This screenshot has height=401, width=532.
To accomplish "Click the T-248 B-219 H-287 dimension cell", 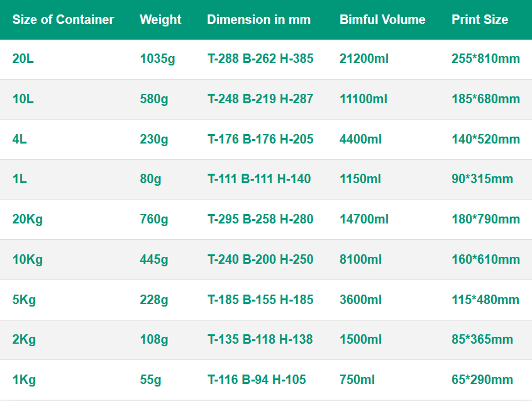I will tap(260, 99).
